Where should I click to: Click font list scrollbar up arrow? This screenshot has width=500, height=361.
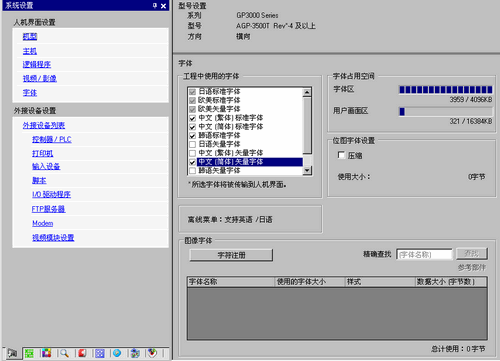click(x=307, y=92)
